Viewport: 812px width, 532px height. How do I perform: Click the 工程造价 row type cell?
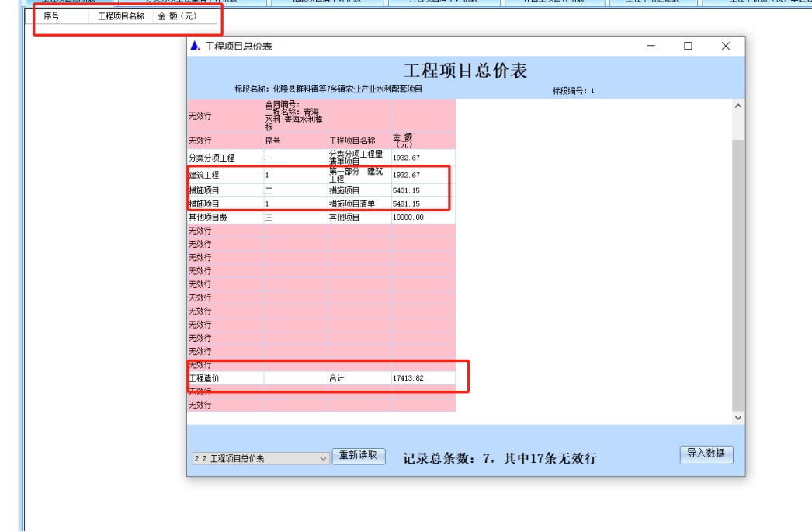click(225, 378)
